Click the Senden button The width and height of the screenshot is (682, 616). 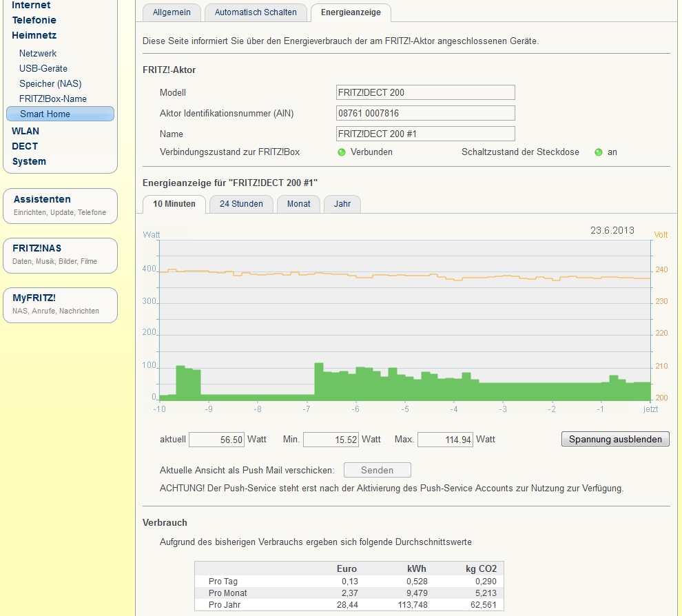pyautogui.click(x=377, y=470)
